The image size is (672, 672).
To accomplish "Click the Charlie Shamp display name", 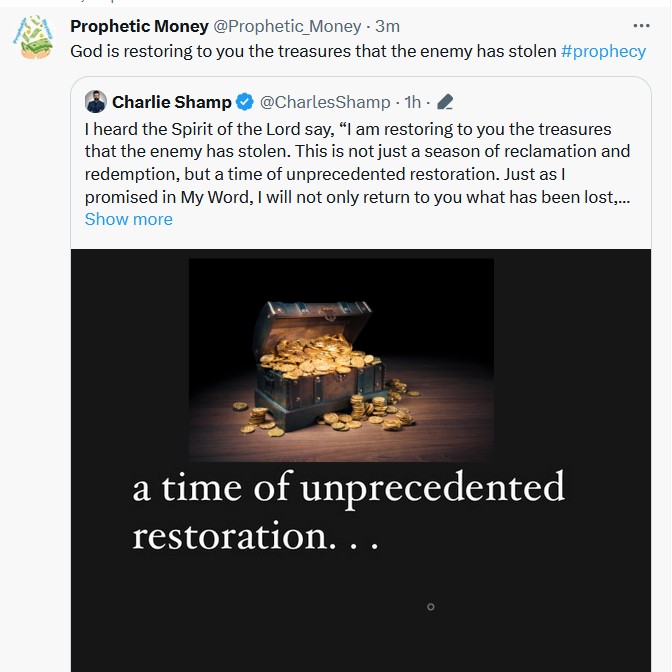I will 171,102.
